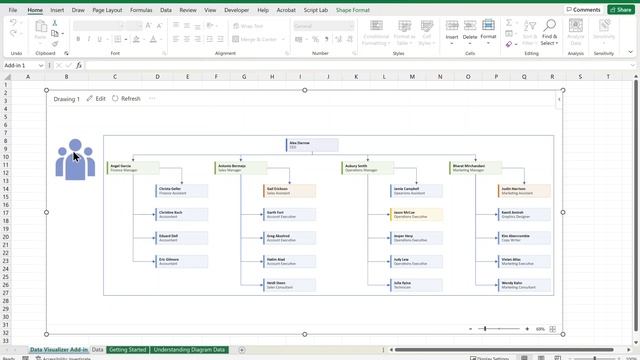Click the Cut scissors icon
The image size is (640, 360).
(x=55, y=23)
